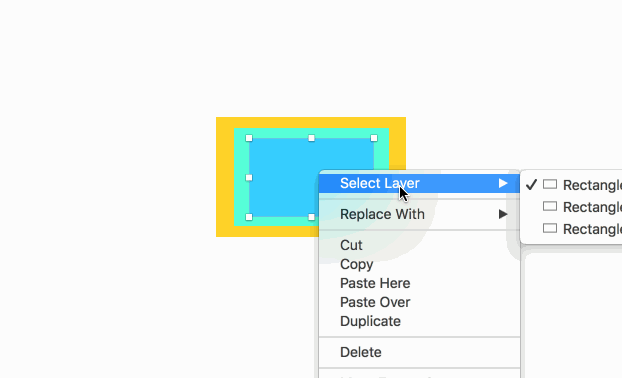The height and width of the screenshot is (378, 622).
Task: Delete the selected layer via context menu
Action: pos(361,352)
